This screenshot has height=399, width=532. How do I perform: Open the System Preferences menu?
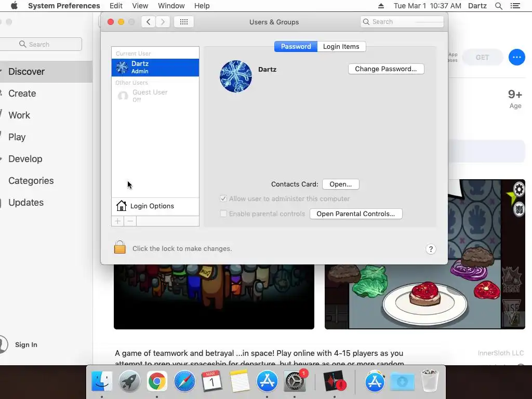(64, 6)
